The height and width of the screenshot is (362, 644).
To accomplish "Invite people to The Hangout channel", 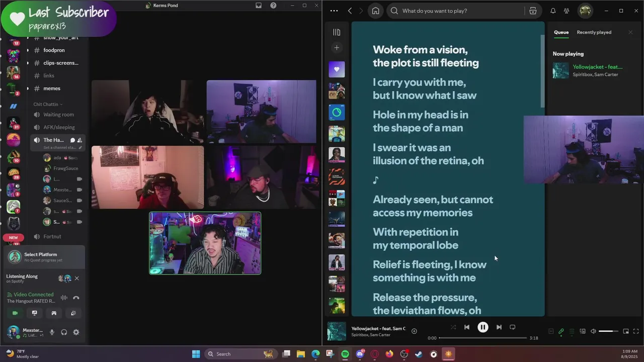I will point(79,140).
